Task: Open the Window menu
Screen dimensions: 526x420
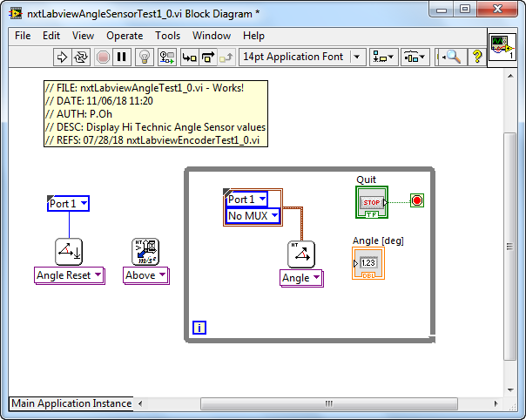Action: [x=212, y=36]
